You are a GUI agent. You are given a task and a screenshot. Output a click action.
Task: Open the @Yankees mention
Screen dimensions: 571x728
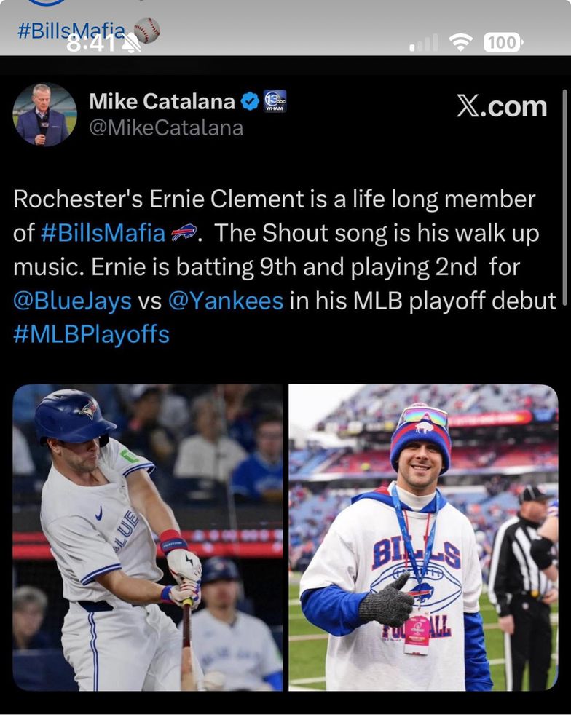pyautogui.click(x=226, y=301)
